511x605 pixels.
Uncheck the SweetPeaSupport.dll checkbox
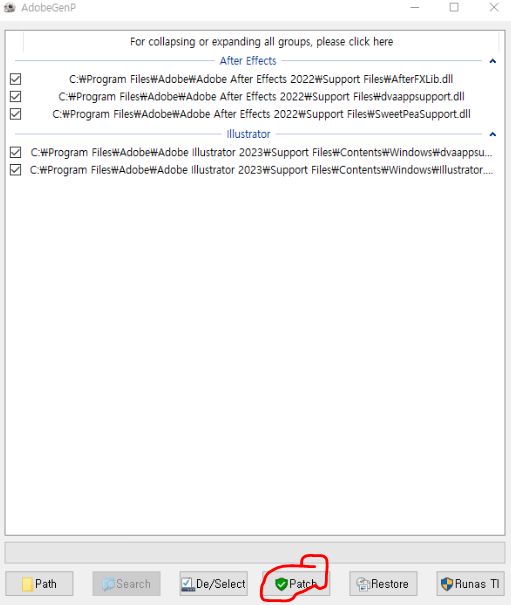click(15, 114)
